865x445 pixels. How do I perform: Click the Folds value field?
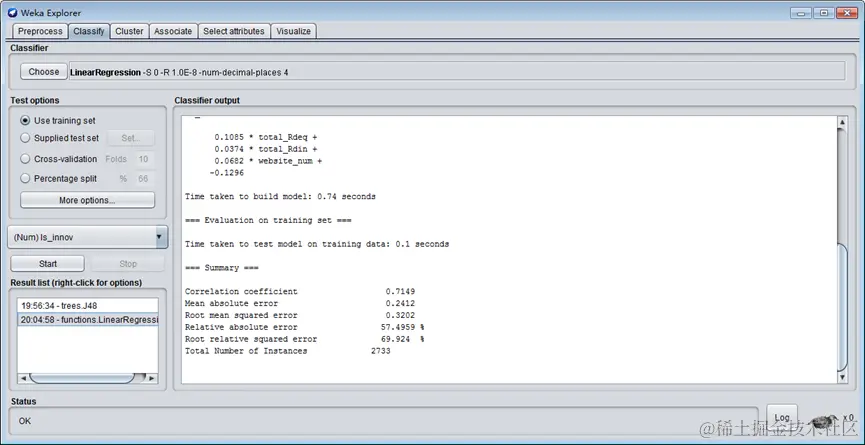(x=143, y=159)
